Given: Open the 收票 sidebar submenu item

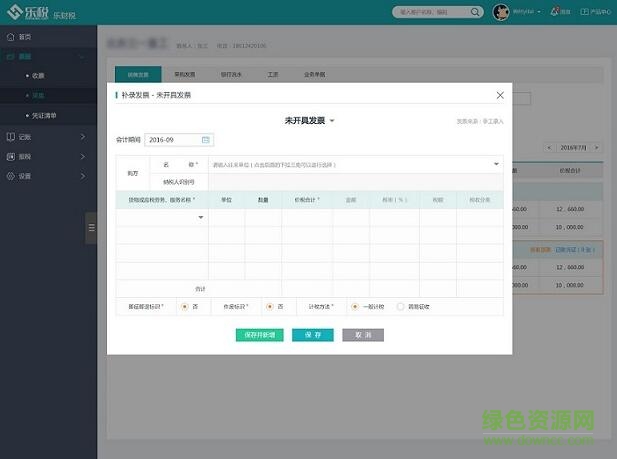Looking at the screenshot, I should (38, 76).
